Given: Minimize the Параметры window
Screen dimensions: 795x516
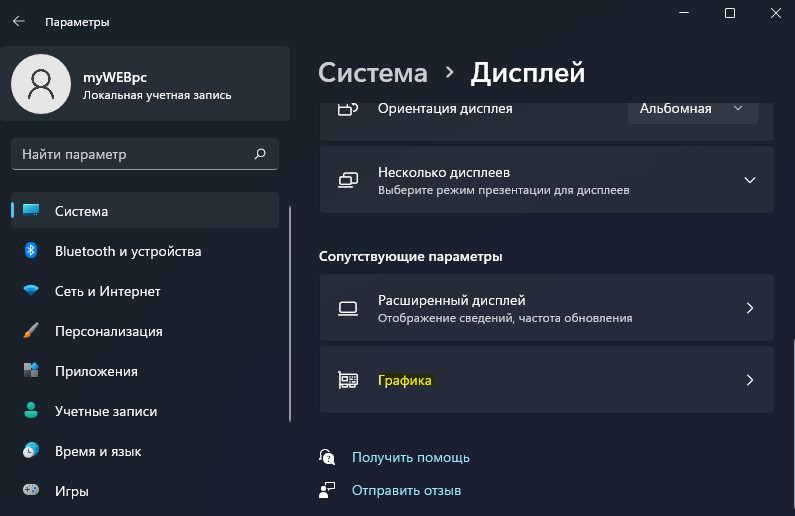Looking at the screenshot, I should pyautogui.click(x=684, y=13).
